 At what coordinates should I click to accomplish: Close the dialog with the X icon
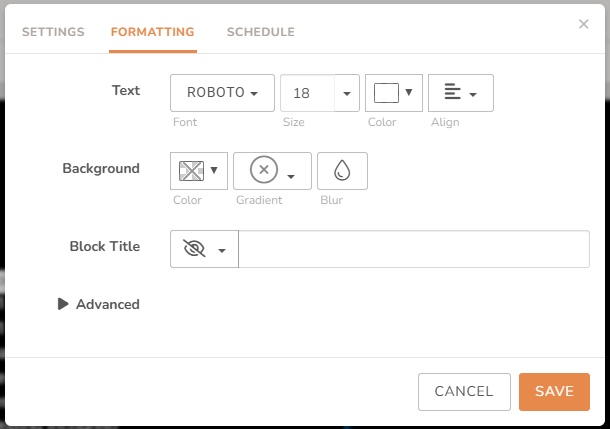[x=584, y=24]
